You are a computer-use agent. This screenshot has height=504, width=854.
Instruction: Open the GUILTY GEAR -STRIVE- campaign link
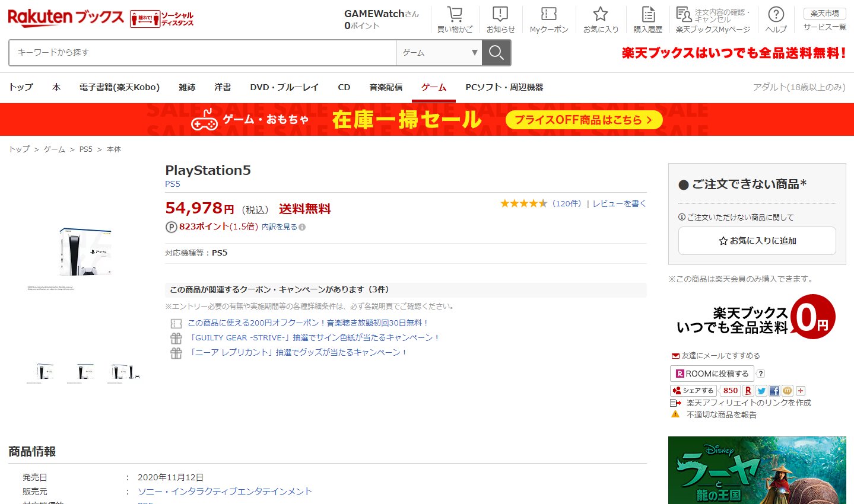coord(314,338)
